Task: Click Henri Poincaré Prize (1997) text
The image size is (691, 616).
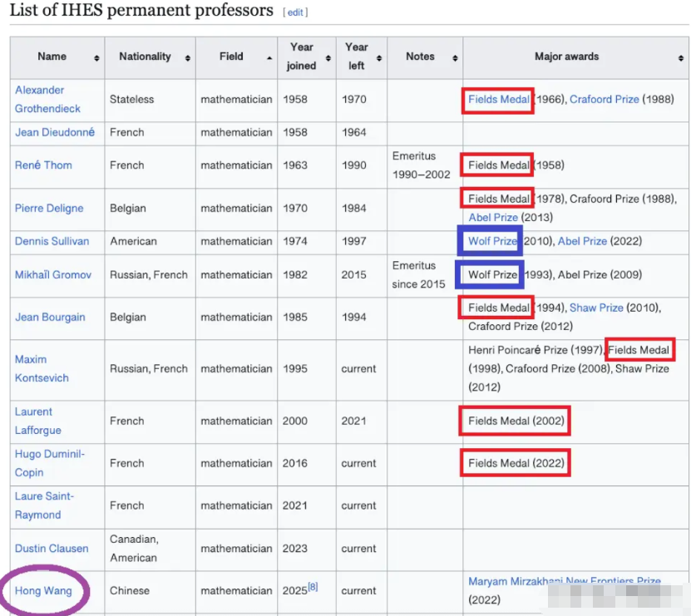Action: point(536,350)
